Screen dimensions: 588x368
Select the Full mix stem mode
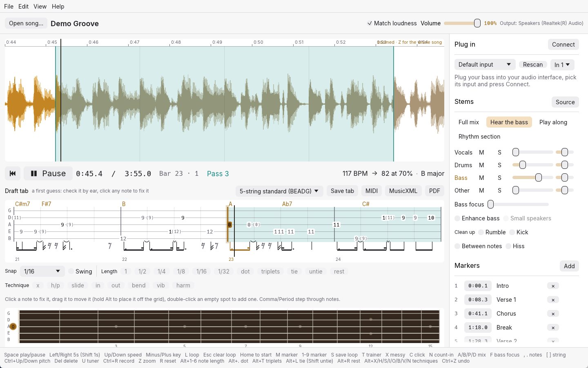469,122
